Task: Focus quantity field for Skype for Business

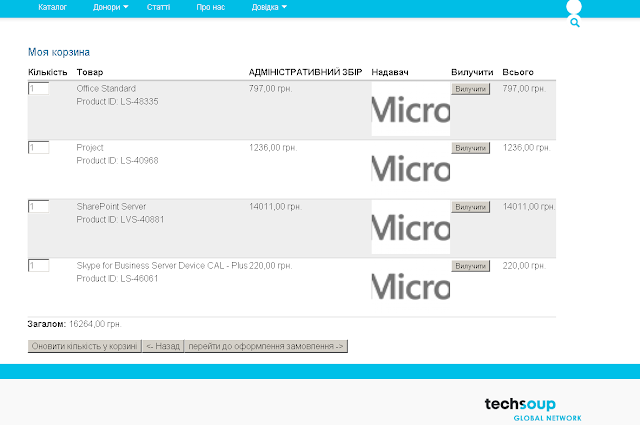Action: 38,265
